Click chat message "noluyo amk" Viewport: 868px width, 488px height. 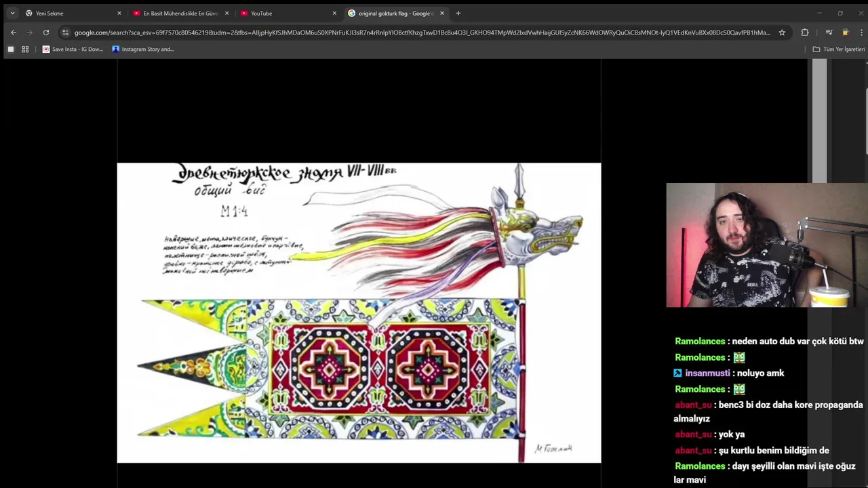[760, 373]
